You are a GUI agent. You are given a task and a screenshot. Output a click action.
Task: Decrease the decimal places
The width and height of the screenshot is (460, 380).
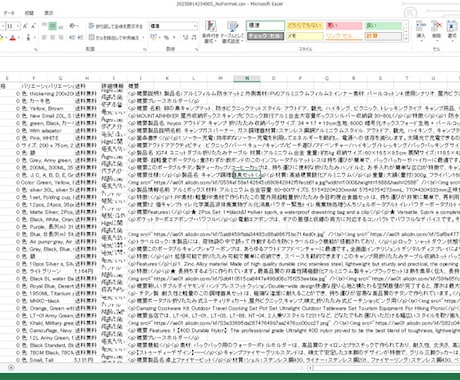point(194,38)
